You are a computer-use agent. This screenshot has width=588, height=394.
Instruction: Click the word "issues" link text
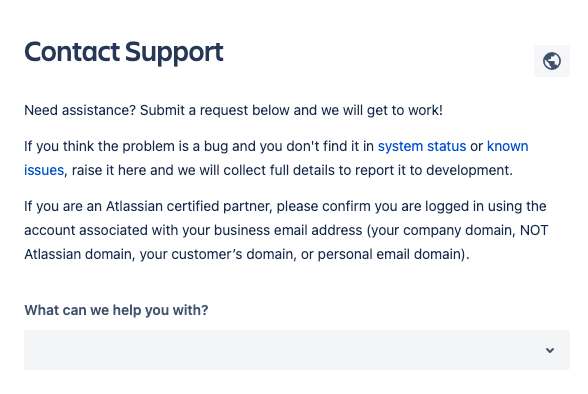point(44,170)
